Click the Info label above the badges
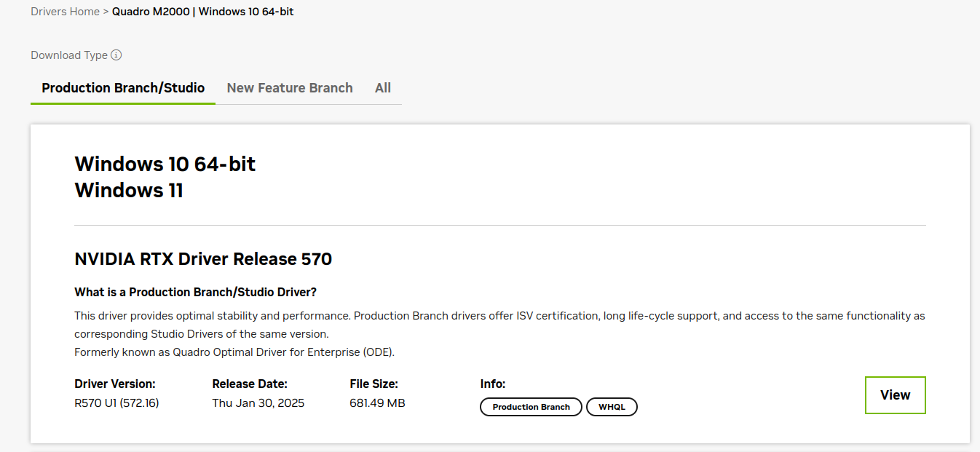Screen dimensions: 980x452 tap(492, 384)
